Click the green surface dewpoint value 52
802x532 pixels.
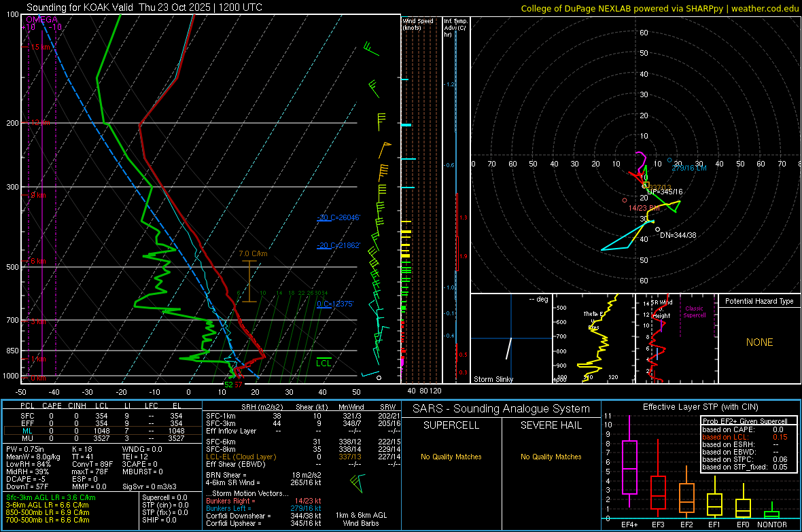pyautogui.click(x=228, y=385)
